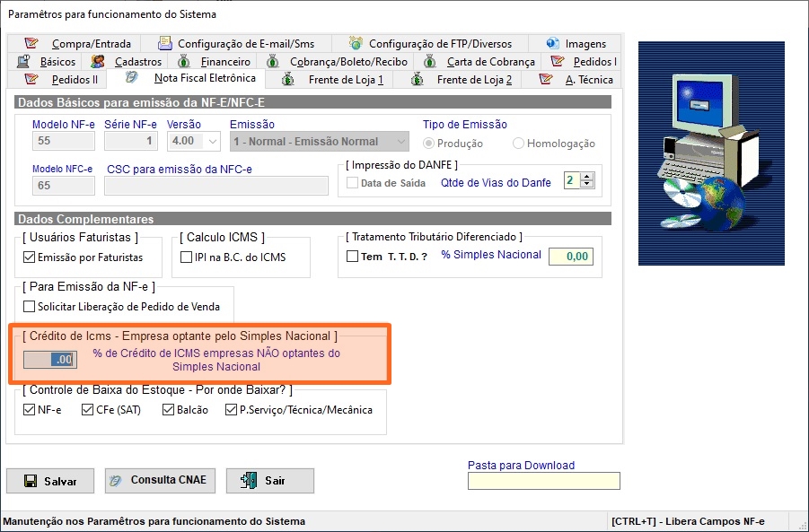
Task: Uncheck the CFe (SAT) stock option
Action: click(87, 410)
